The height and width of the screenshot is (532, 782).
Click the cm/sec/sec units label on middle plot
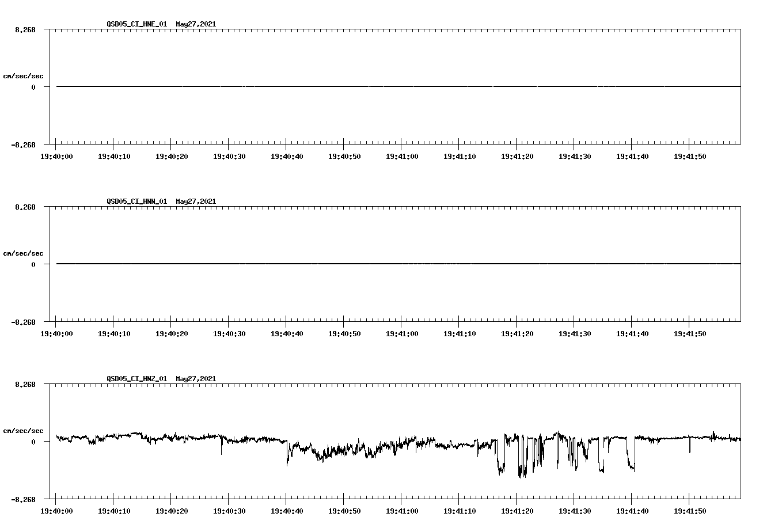24,253
